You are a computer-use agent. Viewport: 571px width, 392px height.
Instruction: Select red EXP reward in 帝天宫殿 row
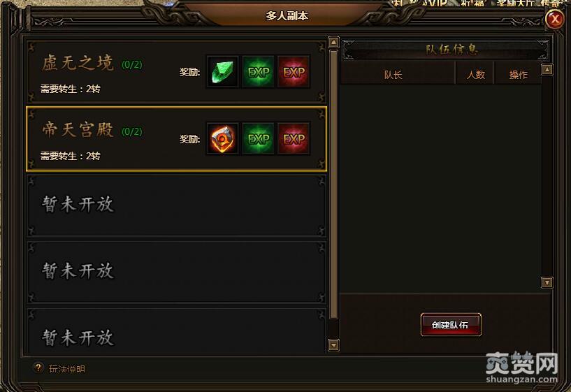(x=294, y=138)
